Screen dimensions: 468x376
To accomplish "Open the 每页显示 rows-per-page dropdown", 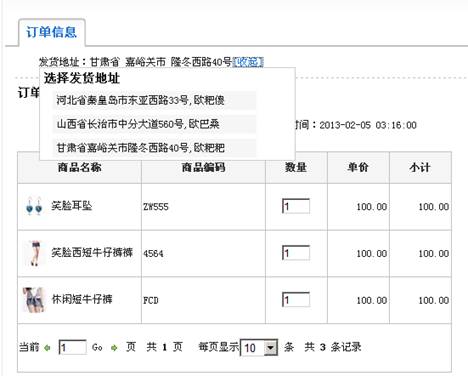I will point(259,348).
